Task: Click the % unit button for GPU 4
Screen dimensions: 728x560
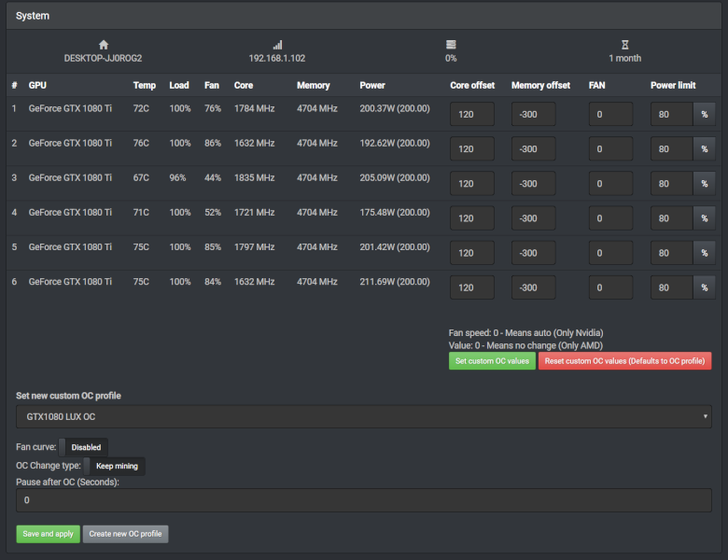Action: 705,218
